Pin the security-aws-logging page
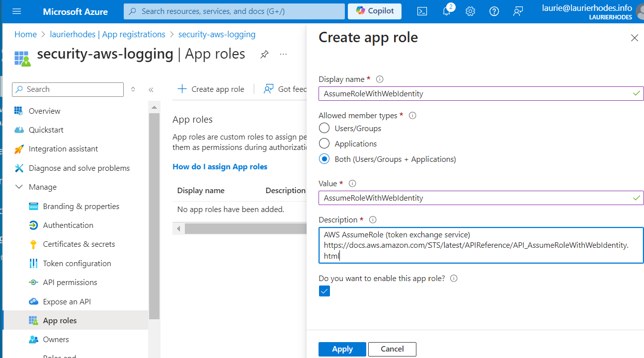644x358 pixels. point(264,54)
